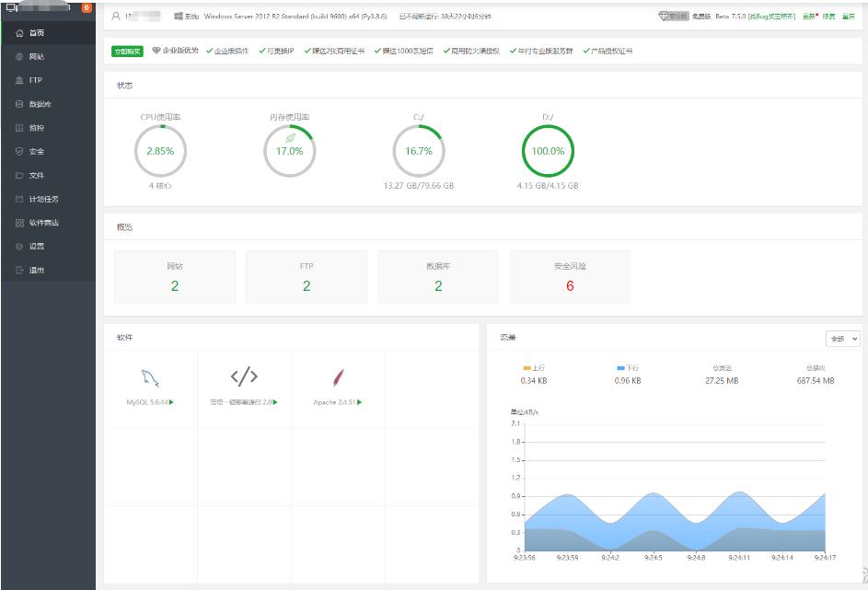Click the one-click deploy code icon

tap(244, 376)
